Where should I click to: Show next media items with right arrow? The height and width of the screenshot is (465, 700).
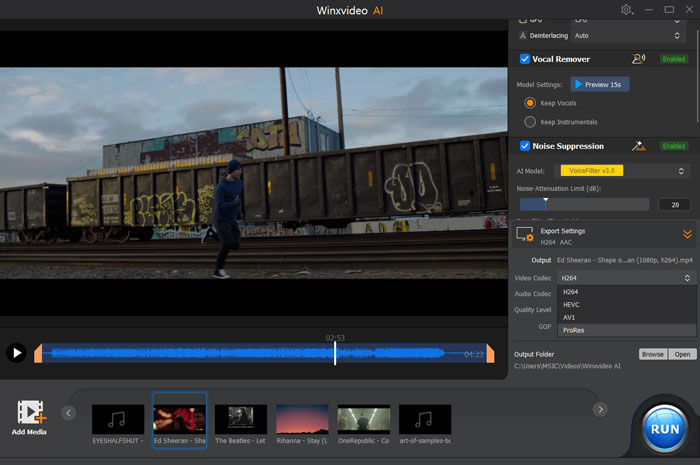(600, 409)
